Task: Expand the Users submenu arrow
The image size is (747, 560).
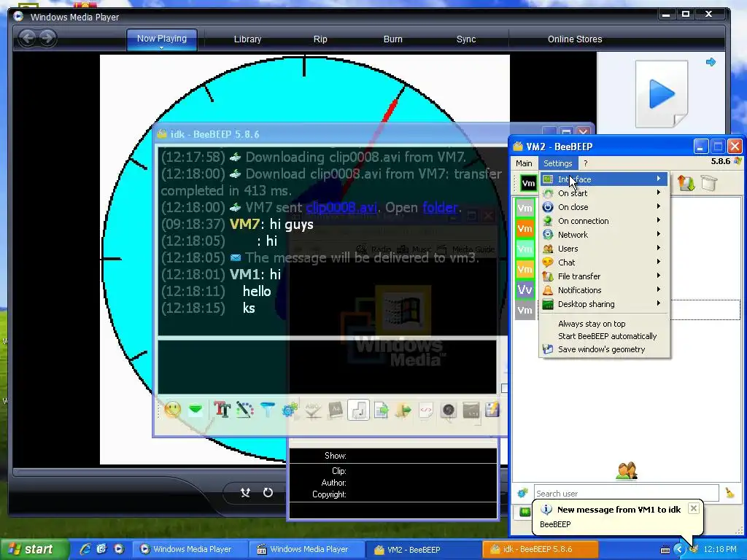Action: [659, 248]
